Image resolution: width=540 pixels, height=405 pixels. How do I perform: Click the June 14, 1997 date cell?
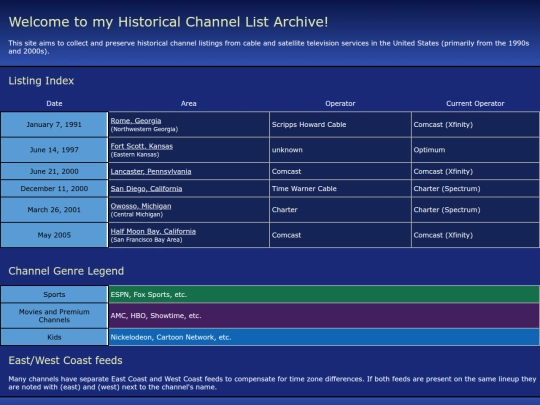[x=54, y=150]
